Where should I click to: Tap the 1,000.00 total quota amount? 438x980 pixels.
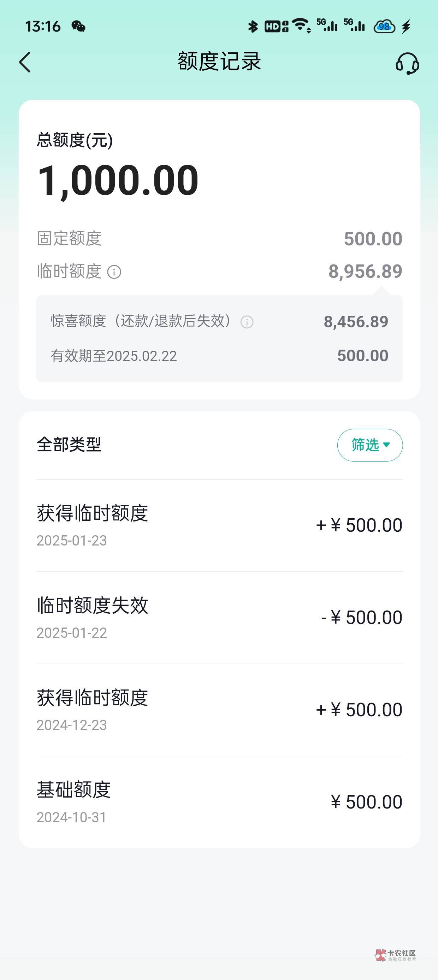pos(118,180)
